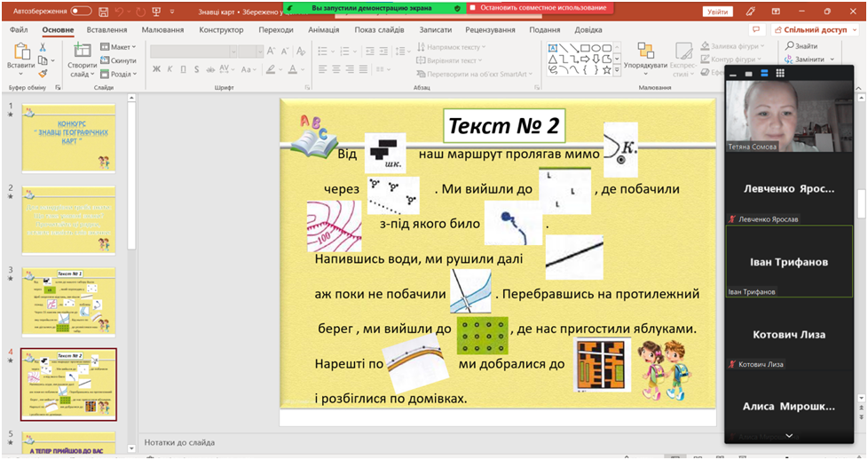
Task: Minimize the Zoom video panel with dash icon
Action: point(733,74)
